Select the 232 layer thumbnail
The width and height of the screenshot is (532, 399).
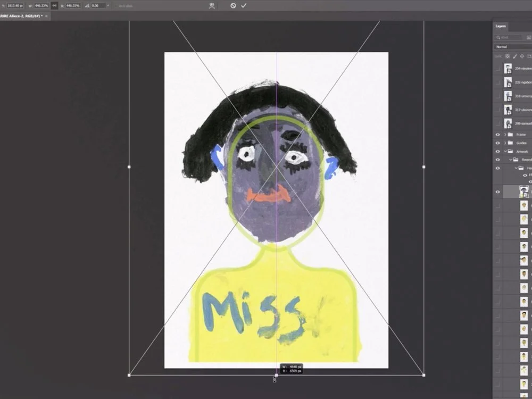(508, 82)
